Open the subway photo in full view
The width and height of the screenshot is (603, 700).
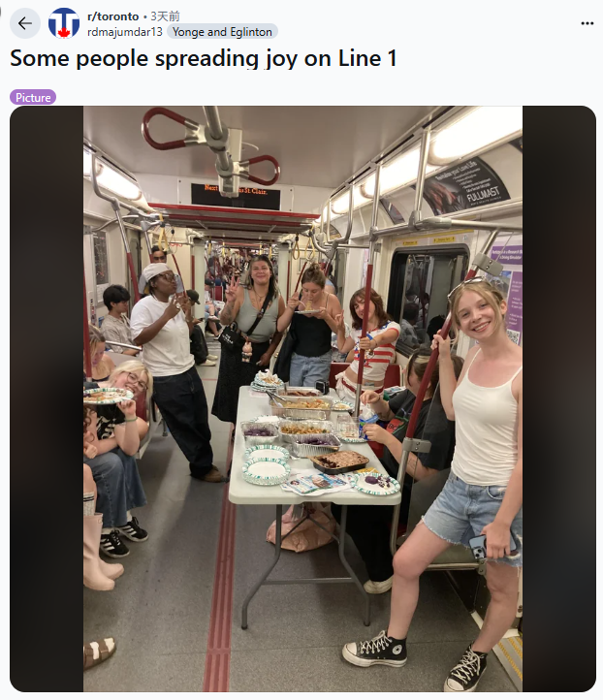tap(302, 398)
